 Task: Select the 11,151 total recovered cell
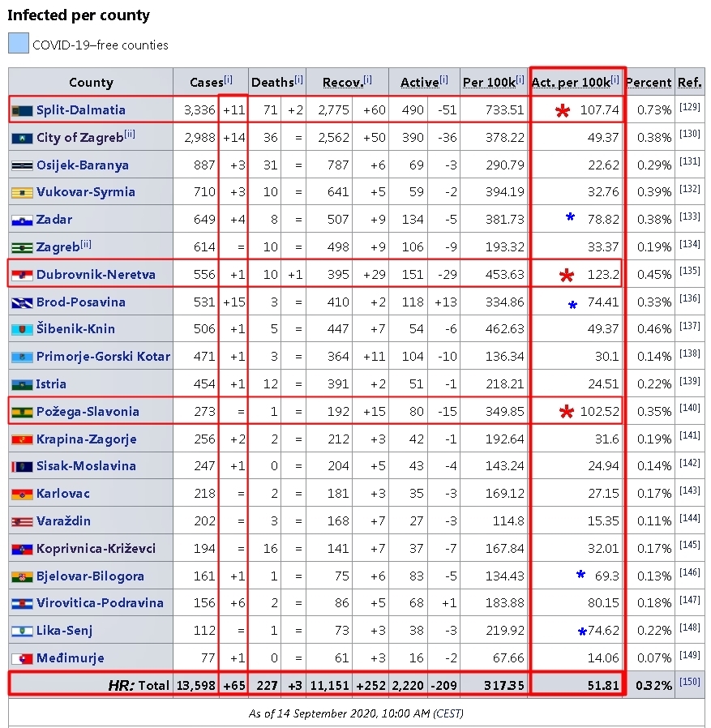pos(329,685)
